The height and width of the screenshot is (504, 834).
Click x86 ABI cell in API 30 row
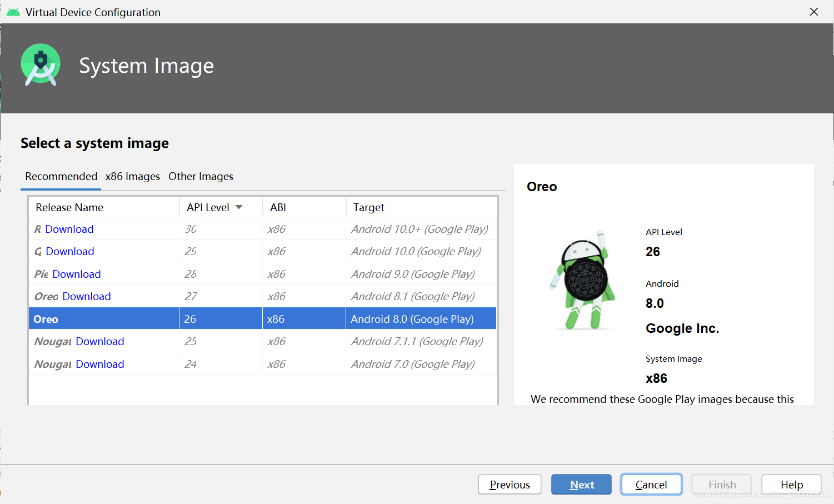tap(304, 229)
